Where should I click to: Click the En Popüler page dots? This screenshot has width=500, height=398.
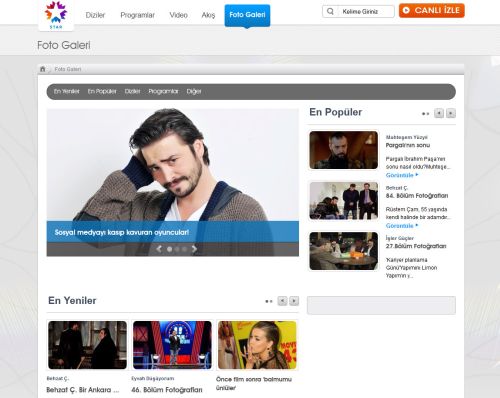pyautogui.click(x=425, y=114)
